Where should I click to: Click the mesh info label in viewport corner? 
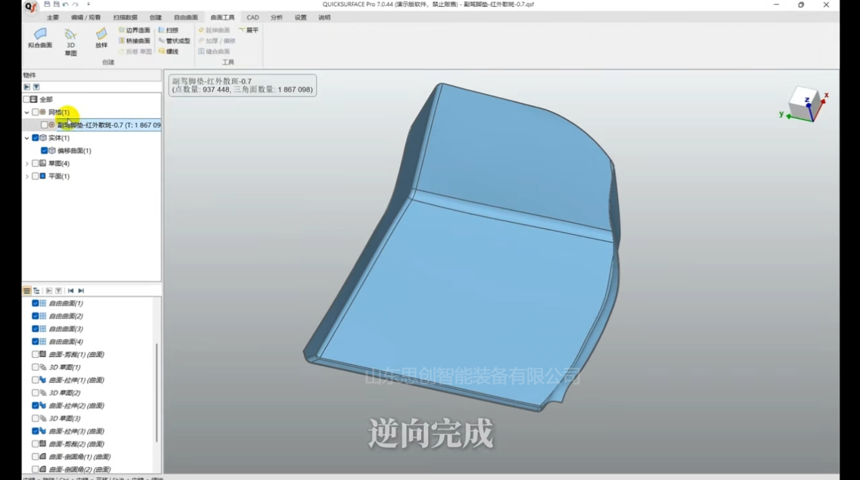click(x=242, y=85)
